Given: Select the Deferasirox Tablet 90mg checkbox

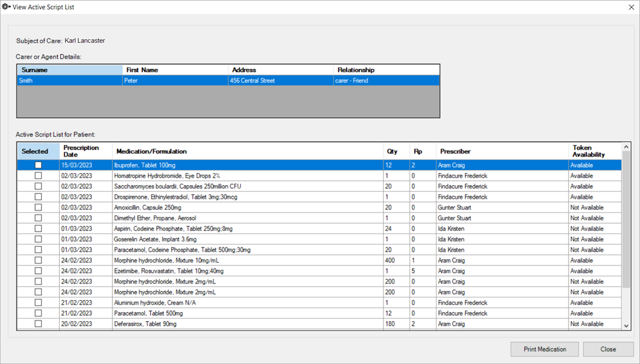Looking at the screenshot, I should pyautogui.click(x=38, y=323).
